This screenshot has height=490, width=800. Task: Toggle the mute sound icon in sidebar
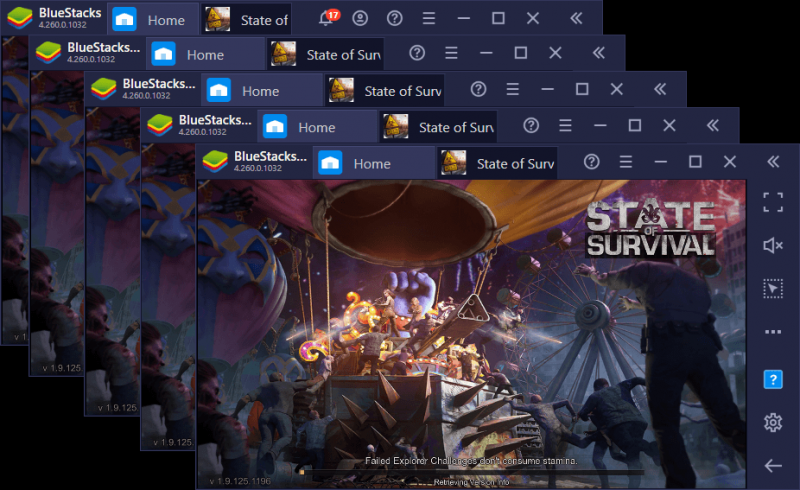pos(773,246)
